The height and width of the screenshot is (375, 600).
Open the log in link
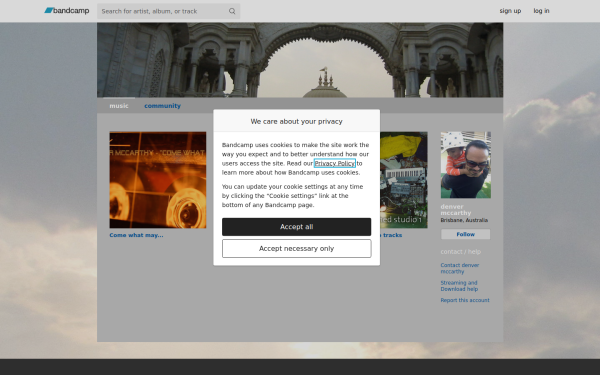click(541, 11)
